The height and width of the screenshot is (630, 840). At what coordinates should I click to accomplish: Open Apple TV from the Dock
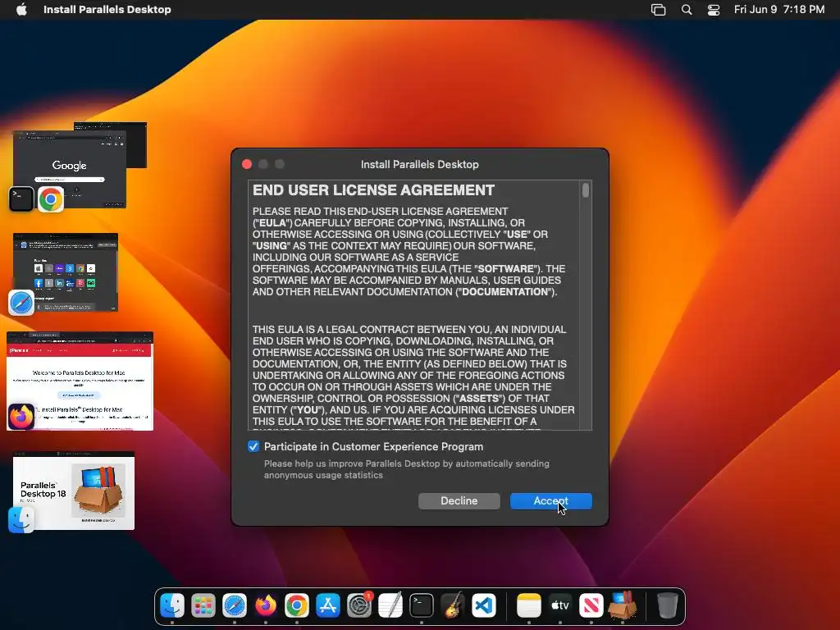coord(559,605)
